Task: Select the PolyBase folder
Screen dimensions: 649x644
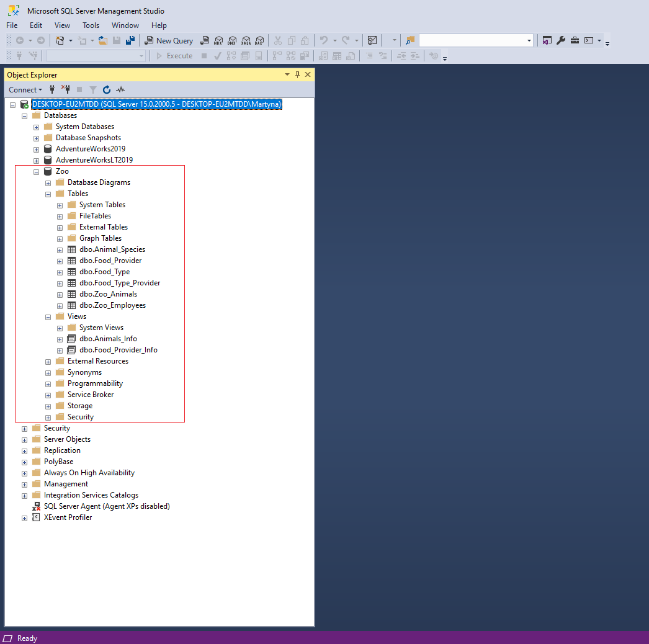Action: click(58, 462)
